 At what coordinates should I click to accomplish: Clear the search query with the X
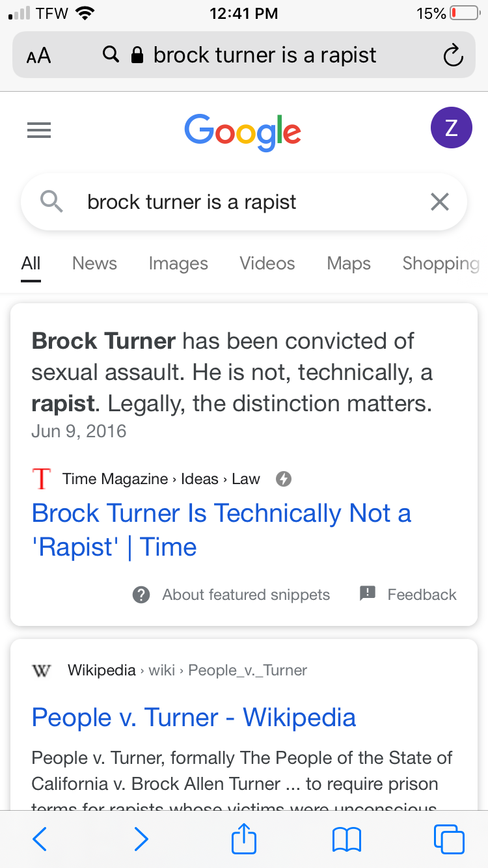440,202
